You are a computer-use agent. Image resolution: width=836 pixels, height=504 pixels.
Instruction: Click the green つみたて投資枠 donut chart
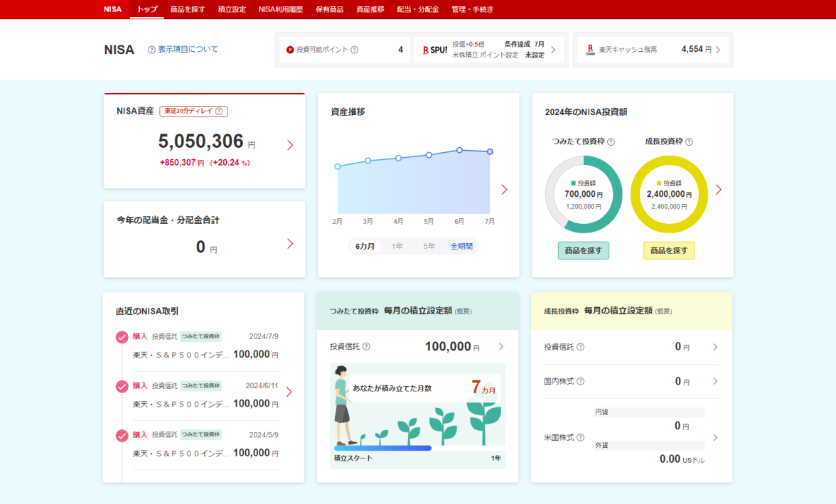tap(584, 194)
